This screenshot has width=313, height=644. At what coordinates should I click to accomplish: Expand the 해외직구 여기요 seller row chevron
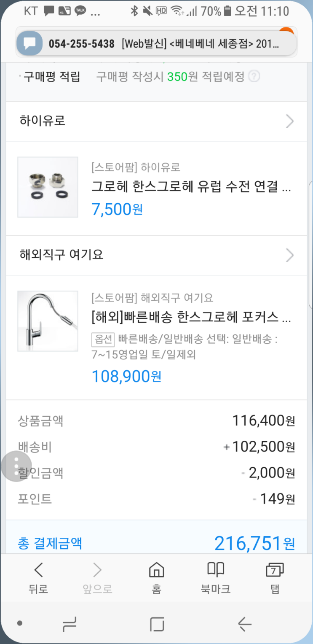290,255
